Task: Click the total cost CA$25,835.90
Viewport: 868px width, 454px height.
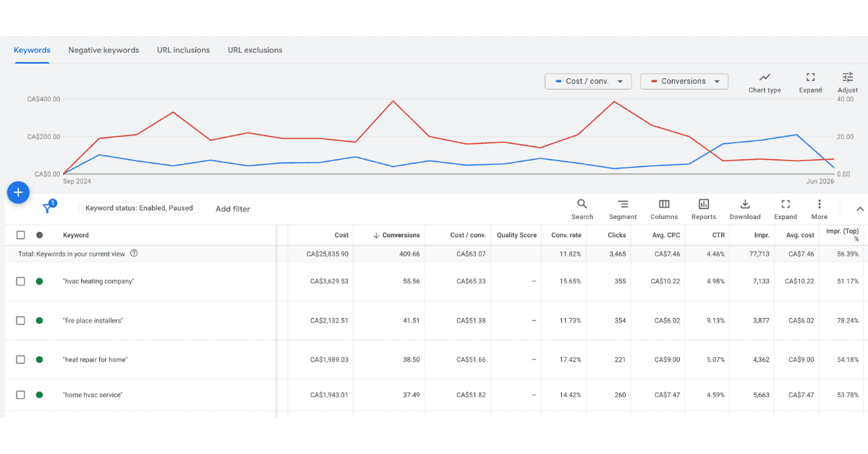Action: 328,254
